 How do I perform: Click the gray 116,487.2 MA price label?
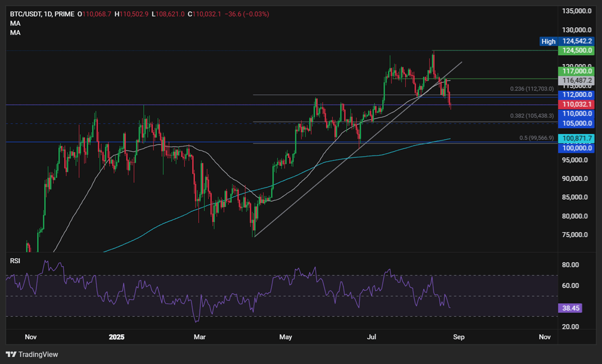(x=577, y=80)
